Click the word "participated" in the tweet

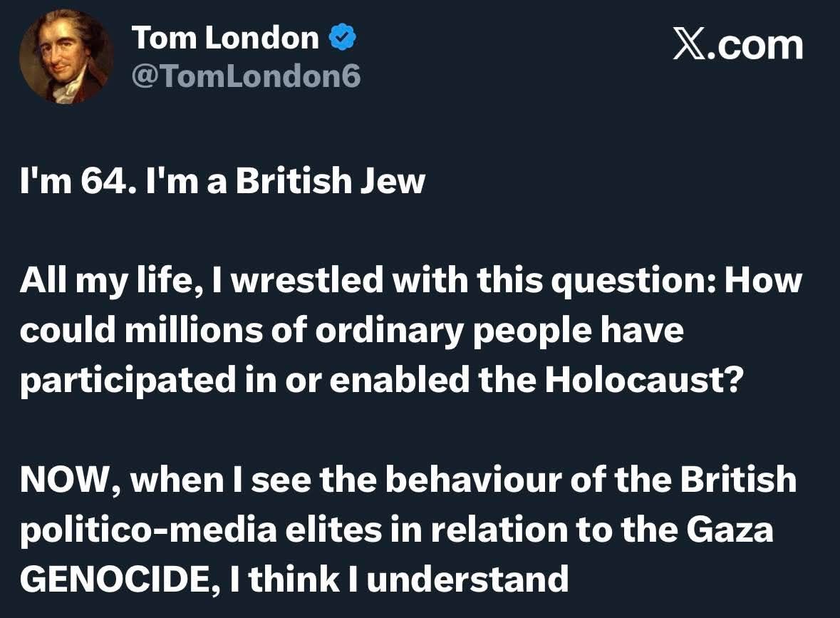coord(128,381)
